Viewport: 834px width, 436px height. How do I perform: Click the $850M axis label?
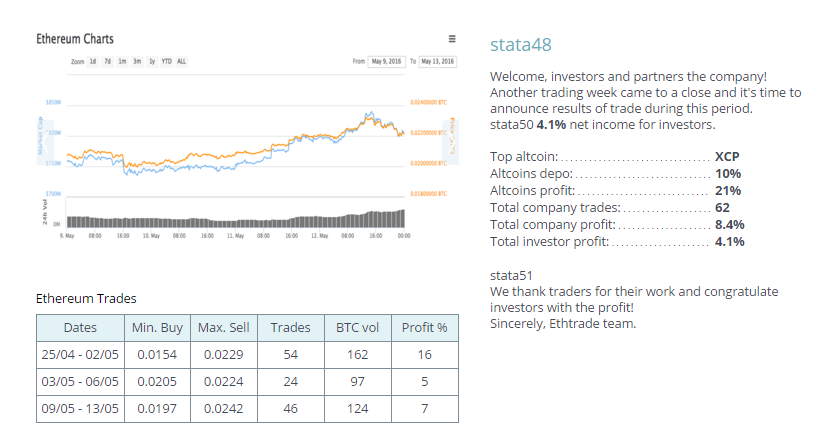(53, 102)
